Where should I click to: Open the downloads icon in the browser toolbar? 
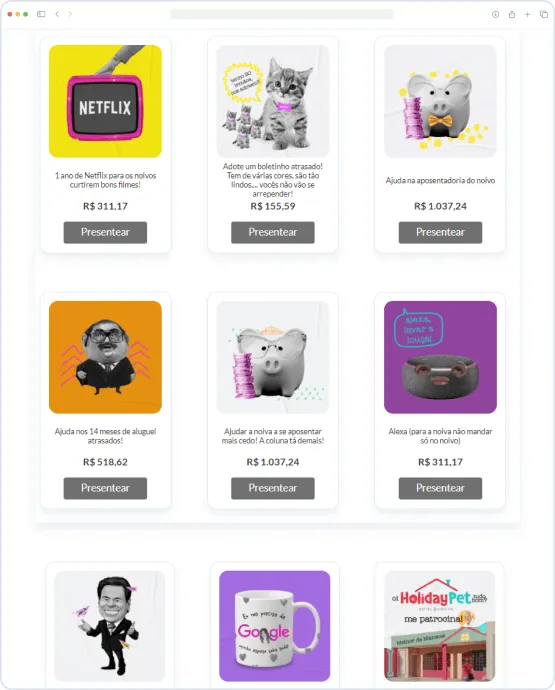[496, 15]
